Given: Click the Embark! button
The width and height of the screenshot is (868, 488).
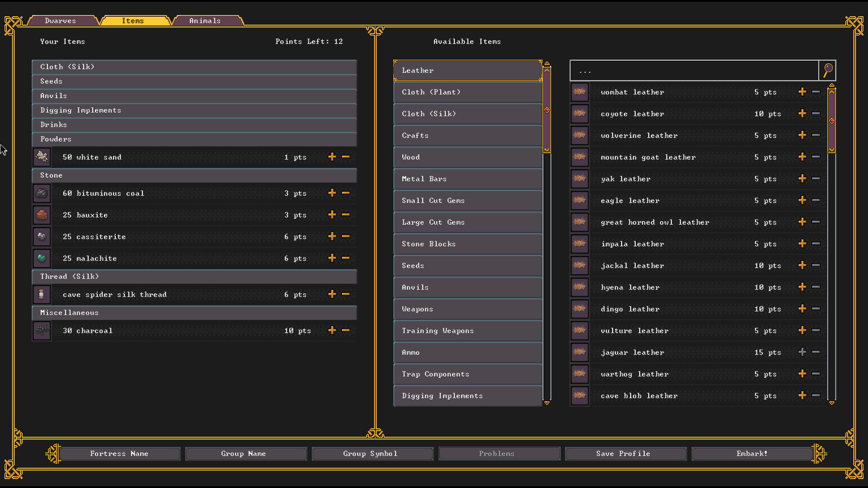Looking at the screenshot, I should pyautogui.click(x=752, y=454).
